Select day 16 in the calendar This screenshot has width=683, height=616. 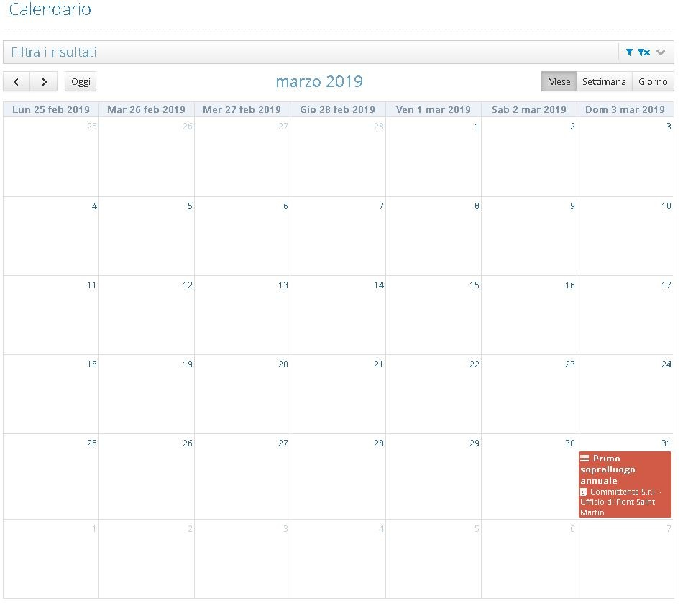pos(569,285)
